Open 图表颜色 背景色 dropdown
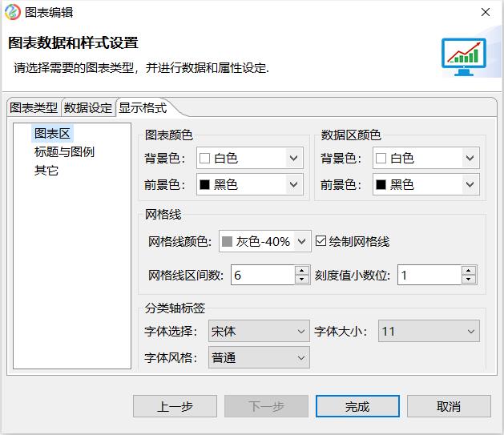 coord(250,158)
